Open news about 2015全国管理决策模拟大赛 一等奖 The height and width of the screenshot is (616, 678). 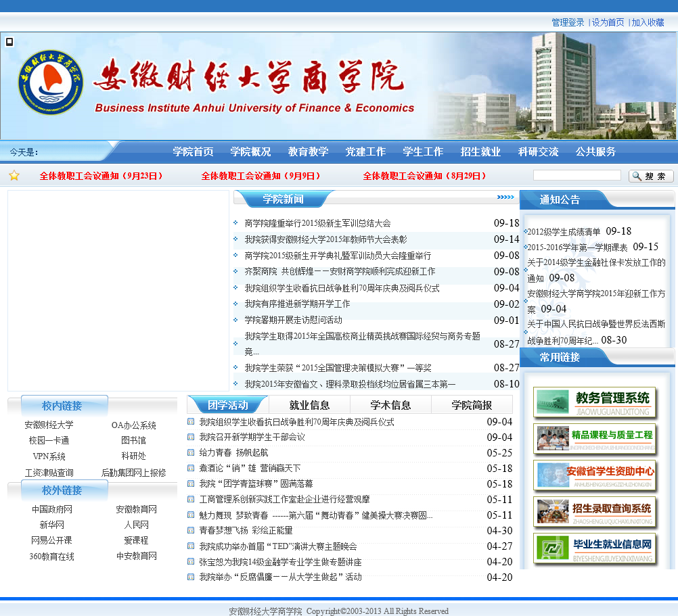[338, 368]
